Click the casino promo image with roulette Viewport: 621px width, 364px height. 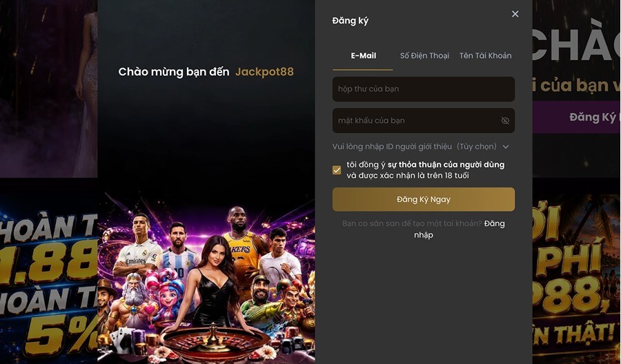[206, 279]
